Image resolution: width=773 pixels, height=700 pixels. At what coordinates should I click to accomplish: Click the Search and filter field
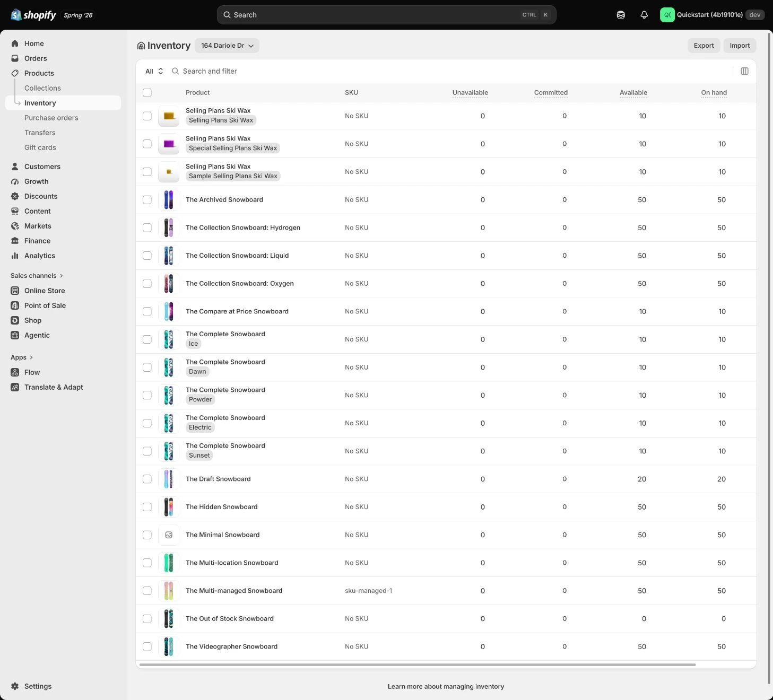(451, 71)
